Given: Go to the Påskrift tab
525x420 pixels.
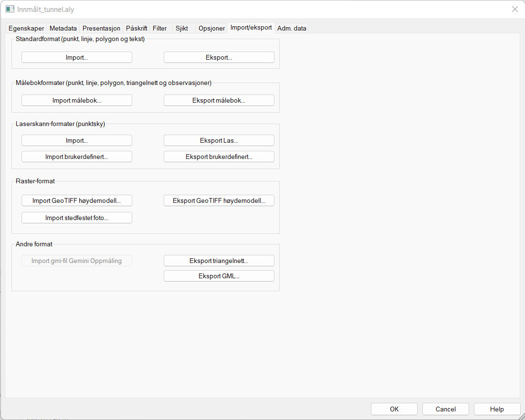Looking at the screenshot, I should point(136,29).
